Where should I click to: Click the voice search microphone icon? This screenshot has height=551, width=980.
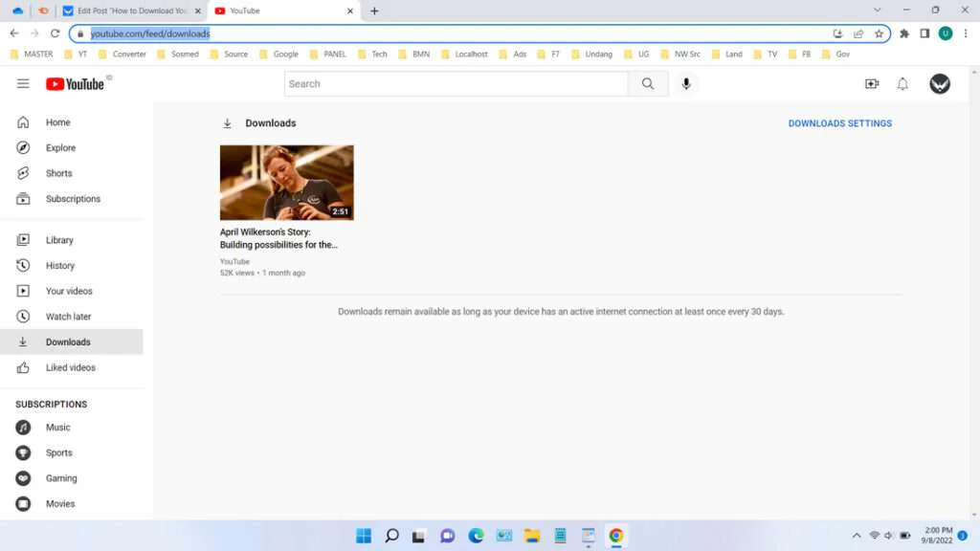click(686, 83)
